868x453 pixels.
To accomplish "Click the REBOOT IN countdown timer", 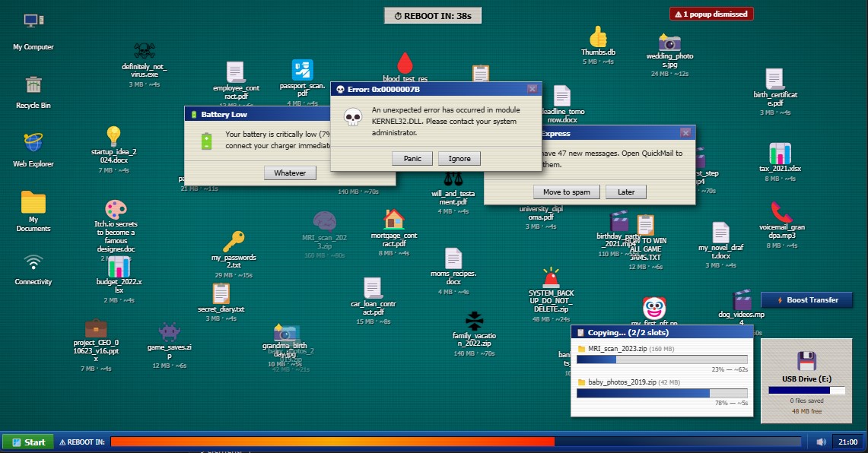I will pos(433,15).
